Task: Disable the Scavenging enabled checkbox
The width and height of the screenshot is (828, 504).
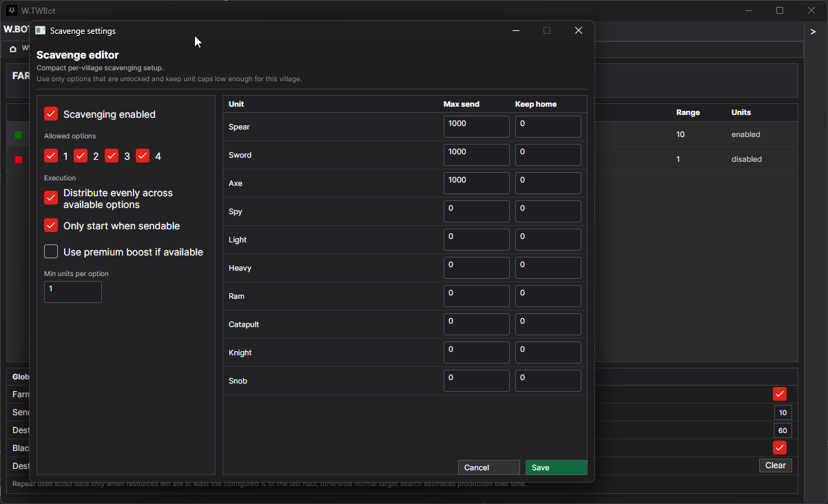Action: 51,114
